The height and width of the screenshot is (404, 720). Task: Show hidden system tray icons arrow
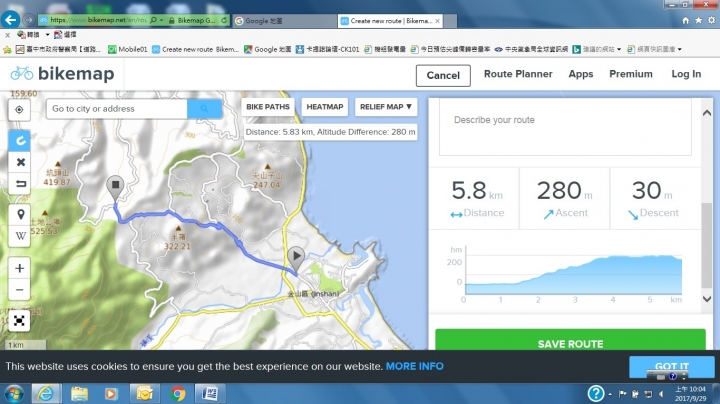coord(610,394)
